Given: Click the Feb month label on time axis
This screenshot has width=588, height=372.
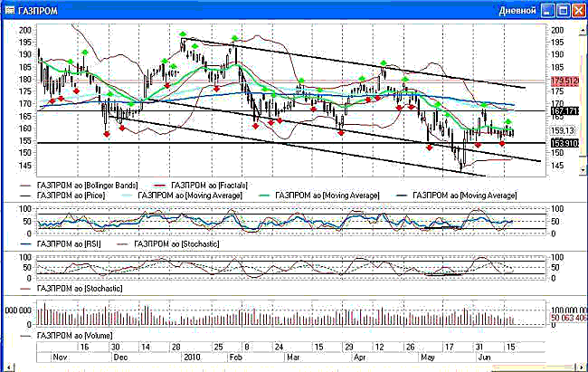Looking at the screenshot, I should (236, 357).
